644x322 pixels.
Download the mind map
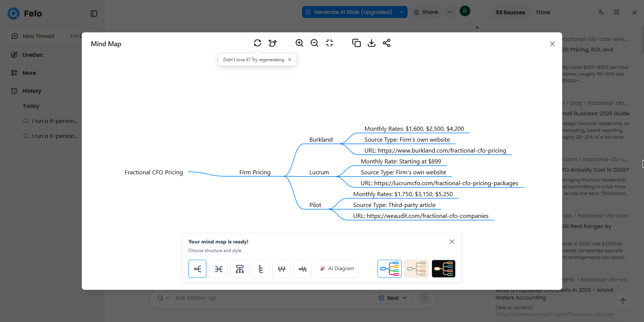(x=372, y=43)
